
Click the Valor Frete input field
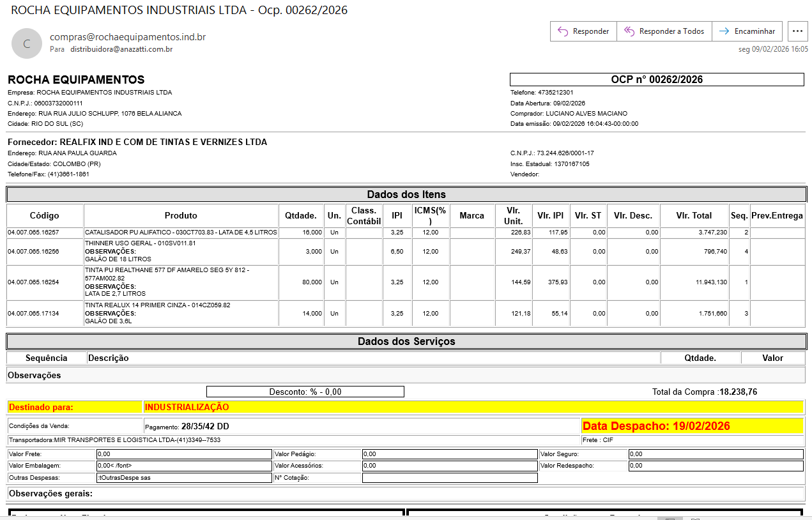click(184, 454)
